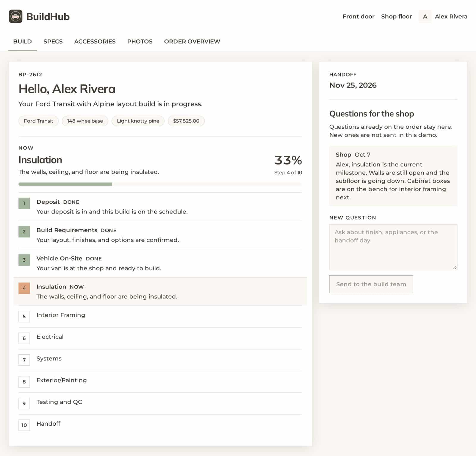
Task: Select the Testing and QC step title
Action: (x=59, y=402)
